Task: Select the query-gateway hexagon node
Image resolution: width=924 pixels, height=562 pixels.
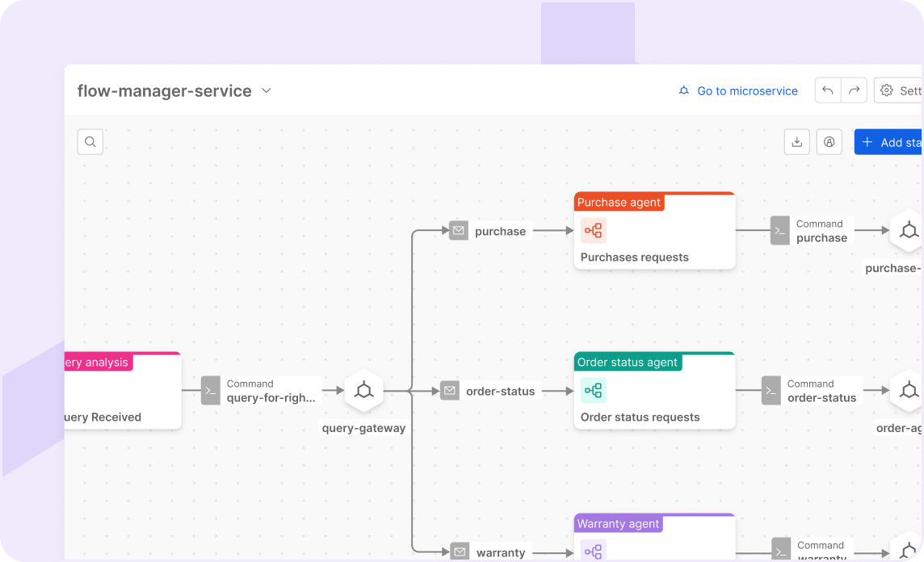Action: coord(363,390)
